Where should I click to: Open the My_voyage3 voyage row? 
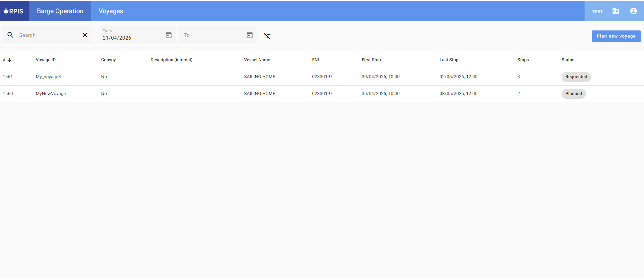pos(48,77)
